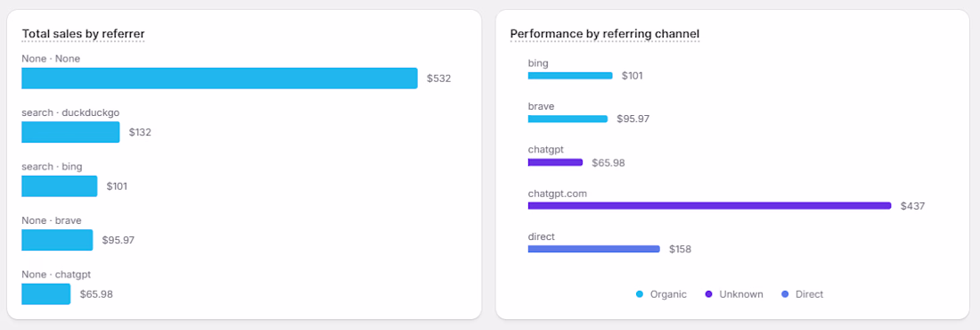Click the 'chatgpt.com' channel label
The width and height of the screenshot is (980, 330).
(x=558, y=194)
